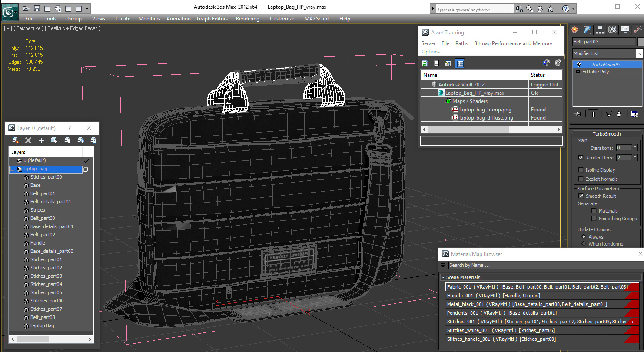The width and height of the screenshot is (644, 352).
Task: Adjust Render Iters spinner arrows
Action: pos(635,158)
